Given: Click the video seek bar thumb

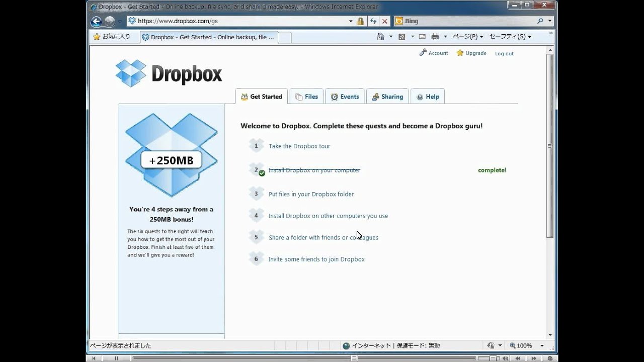Looking at the screenshot, I should pos(355,358).
